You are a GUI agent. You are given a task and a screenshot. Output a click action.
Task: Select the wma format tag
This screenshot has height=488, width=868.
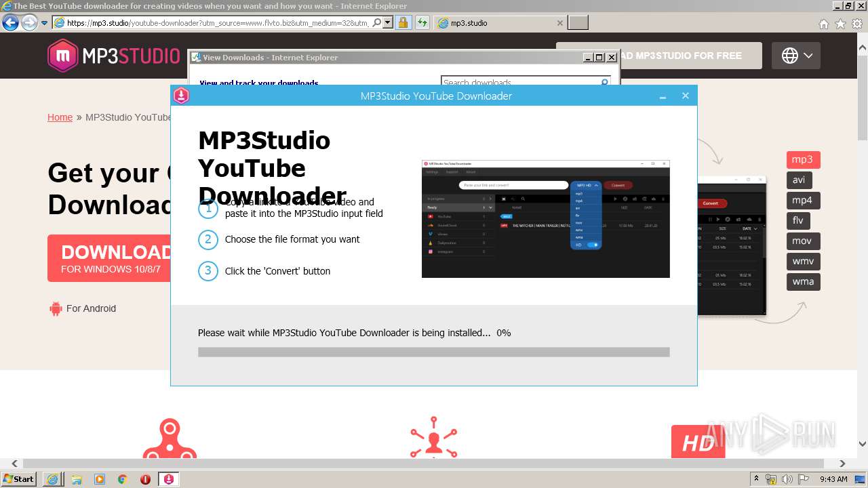(x=804, y=282)
